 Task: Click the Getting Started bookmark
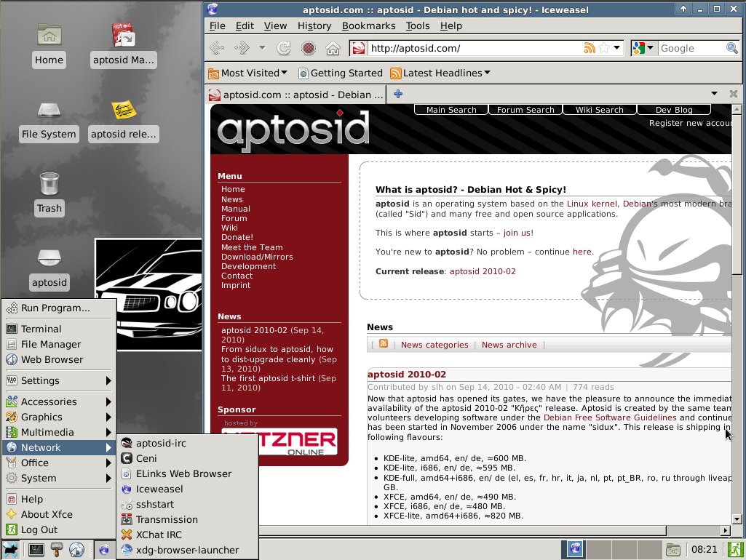click(341, 73)
